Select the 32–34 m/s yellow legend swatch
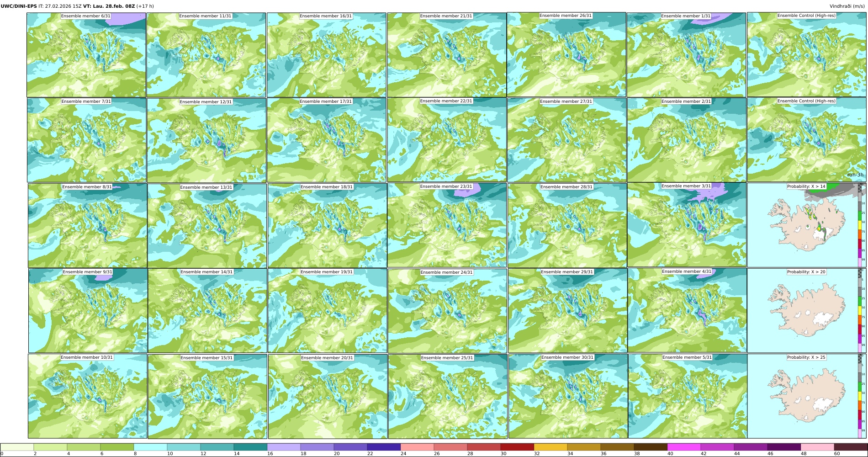 pos(550,447)
